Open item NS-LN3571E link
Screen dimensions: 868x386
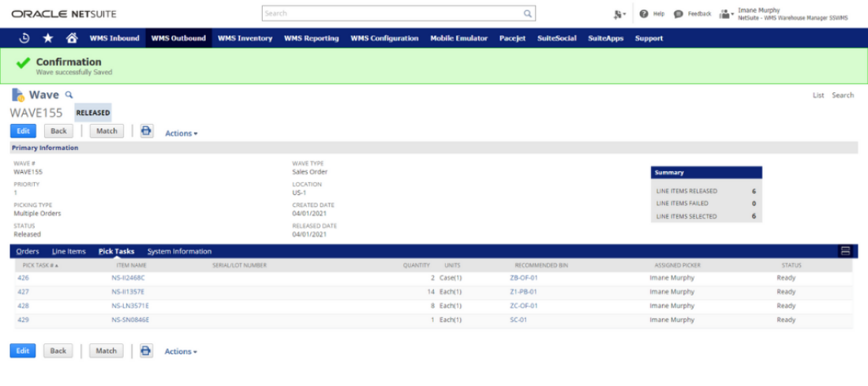click(130, 305)
